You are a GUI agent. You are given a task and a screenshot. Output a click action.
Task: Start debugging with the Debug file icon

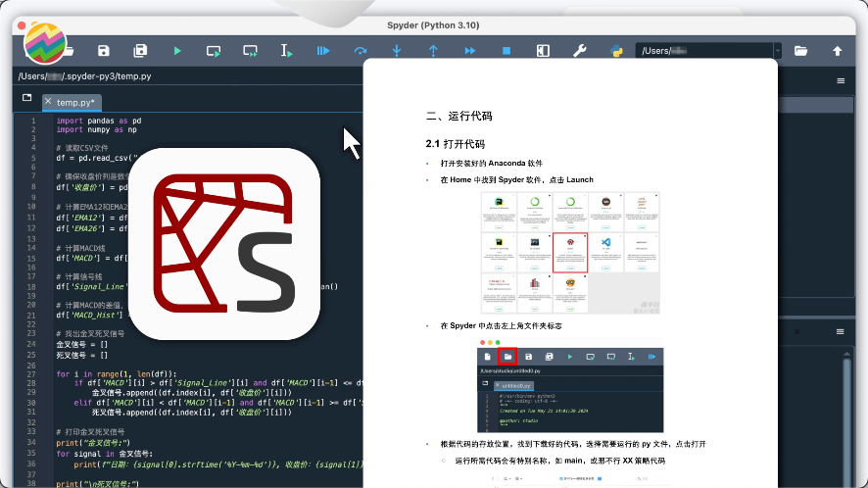tap(323, 50)
